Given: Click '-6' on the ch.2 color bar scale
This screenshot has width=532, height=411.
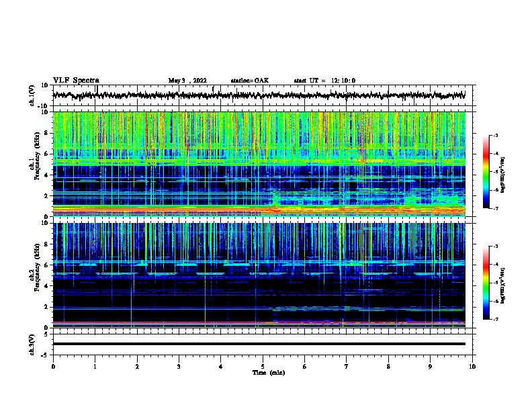Looking at the screenshot, I should click(495, 301).
